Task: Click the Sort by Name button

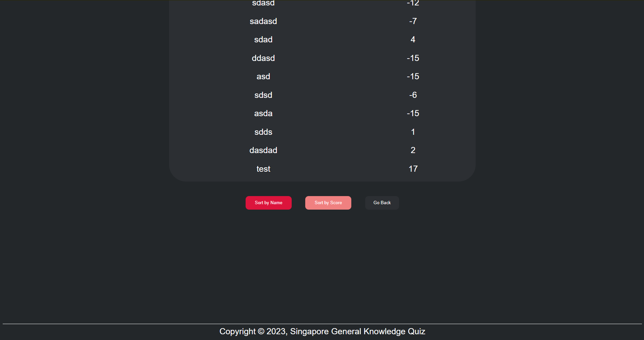Action: 268,203
